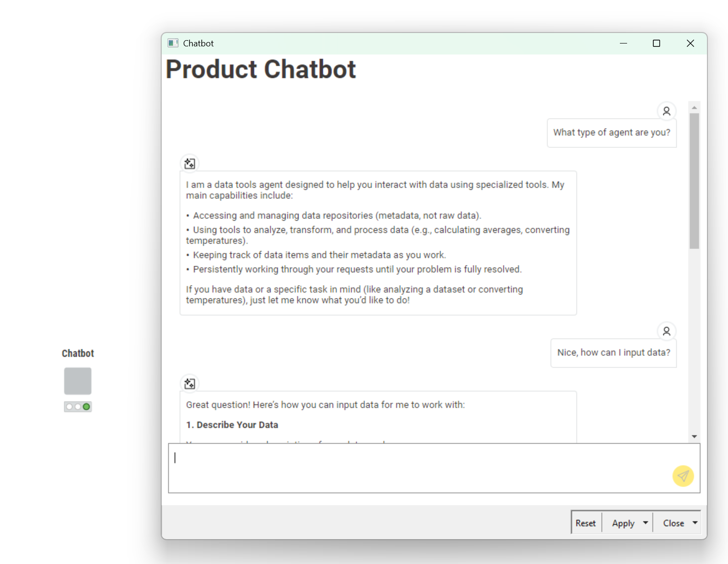This screenshot has width=728, height=564.
Task: Click the chat scrollbar thumb
Action: pos(694,181)
